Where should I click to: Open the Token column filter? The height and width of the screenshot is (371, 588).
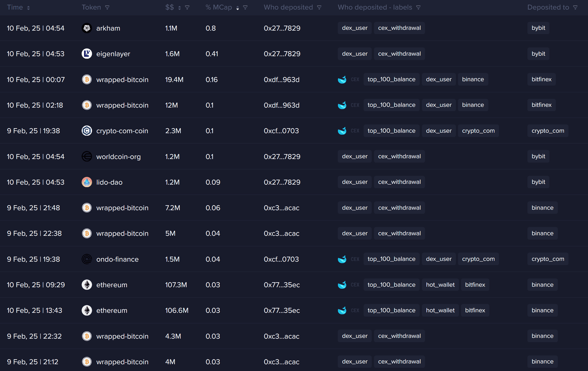(x=107, y=8)
